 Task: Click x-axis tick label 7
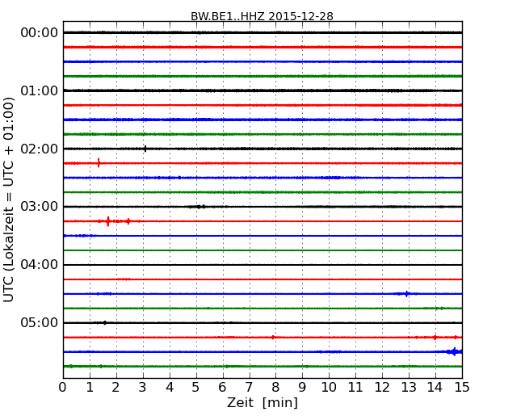click(x=249, y=388)
